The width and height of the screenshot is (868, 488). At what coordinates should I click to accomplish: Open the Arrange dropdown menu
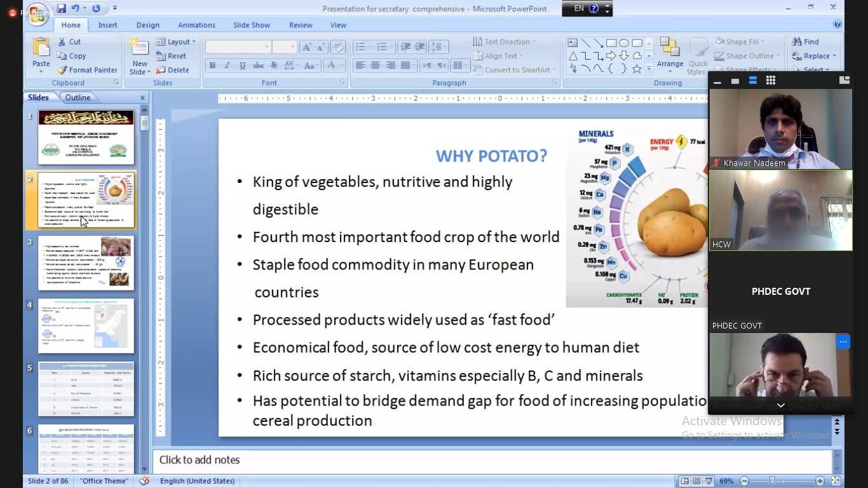(670, 71)
